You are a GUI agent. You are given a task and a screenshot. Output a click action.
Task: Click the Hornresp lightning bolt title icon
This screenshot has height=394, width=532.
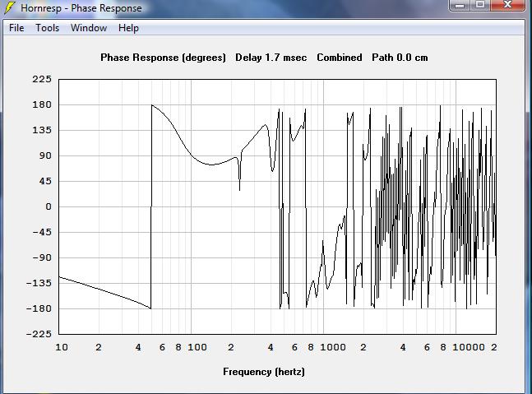point(10,7)
